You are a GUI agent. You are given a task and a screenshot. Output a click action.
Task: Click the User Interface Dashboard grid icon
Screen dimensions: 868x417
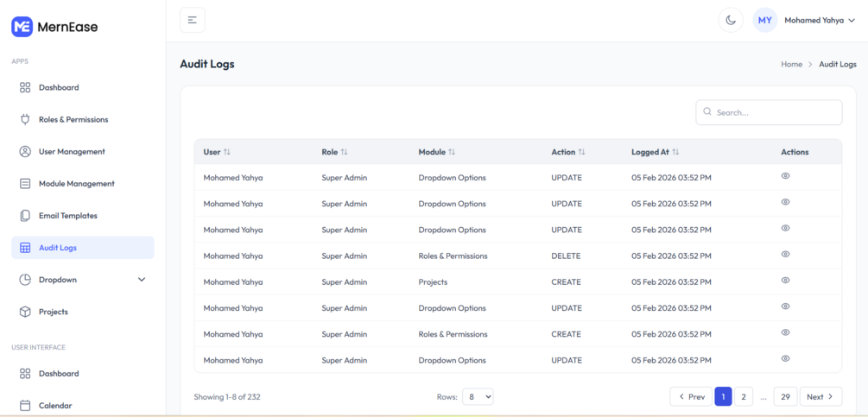point(25,373)
